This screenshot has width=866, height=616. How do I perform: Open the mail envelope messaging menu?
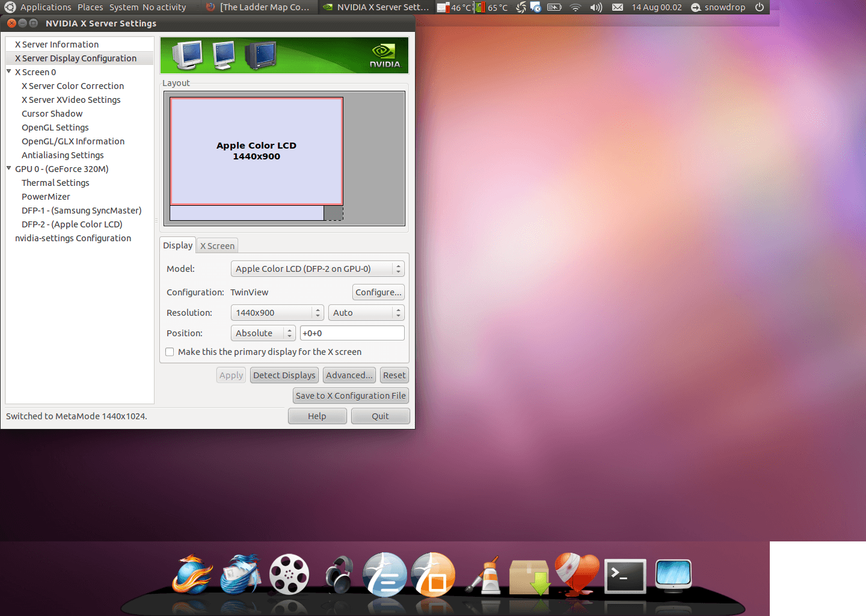(x=618, y=7)
